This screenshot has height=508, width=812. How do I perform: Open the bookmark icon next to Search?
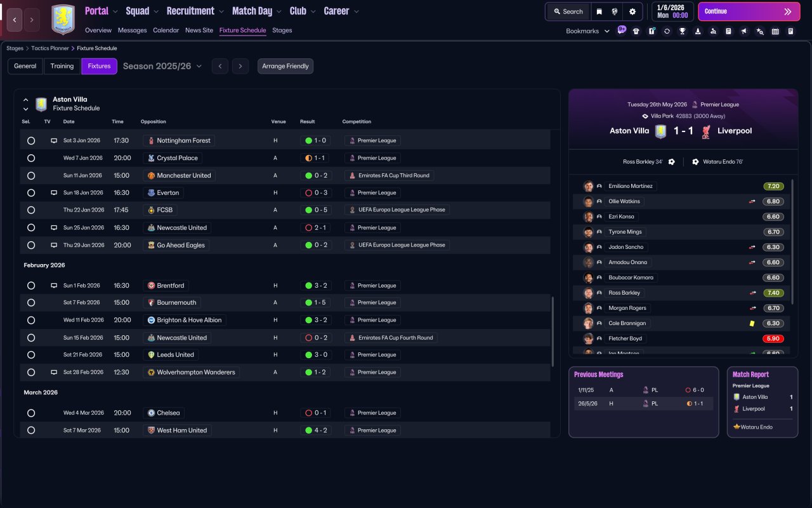click(x=599, y=11)
